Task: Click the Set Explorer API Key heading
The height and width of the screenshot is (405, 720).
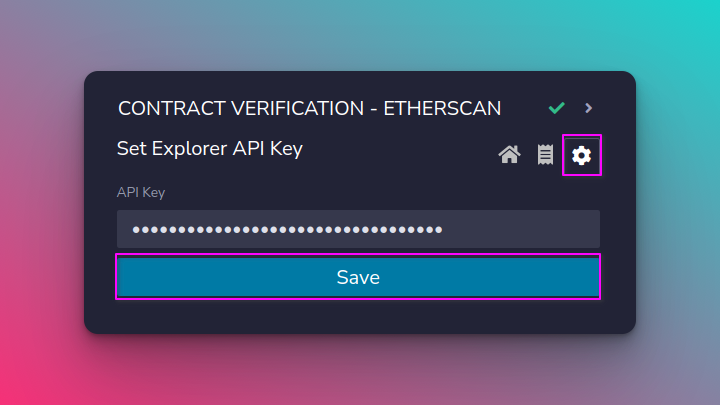Action: (x=210, y=149)
